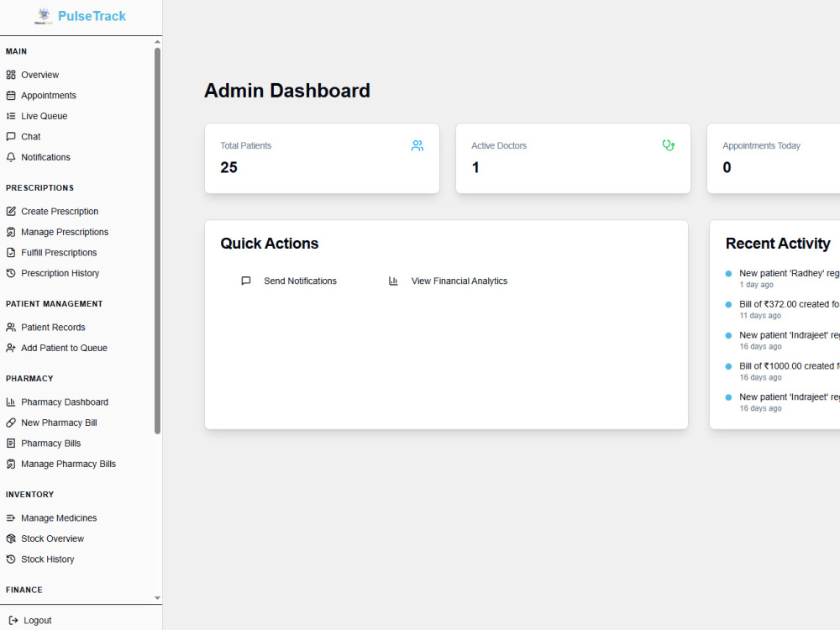Open the Active Doctors card
Viewport: 840px width, 630px height.
click(573, 159)
